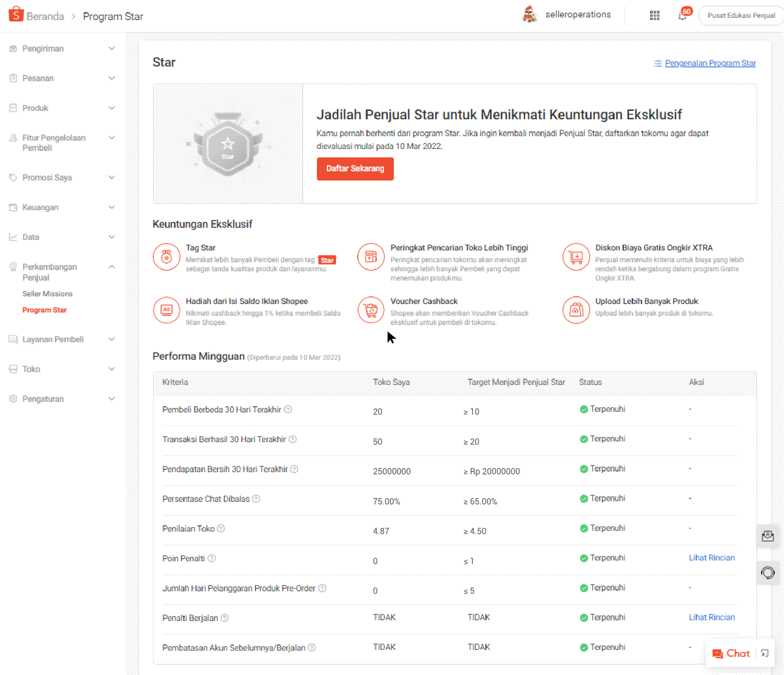This screenshot has width=784, height=675.
Task: Open the Pengenalan Program Star link
Action: (710, 63)
